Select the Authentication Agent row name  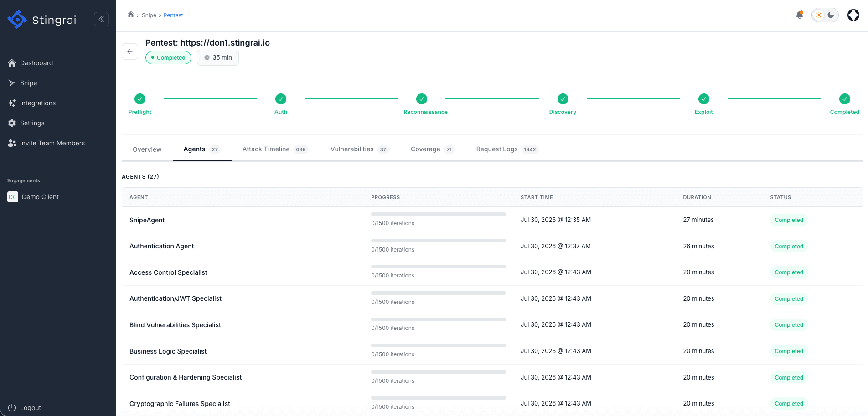point(161,246)
